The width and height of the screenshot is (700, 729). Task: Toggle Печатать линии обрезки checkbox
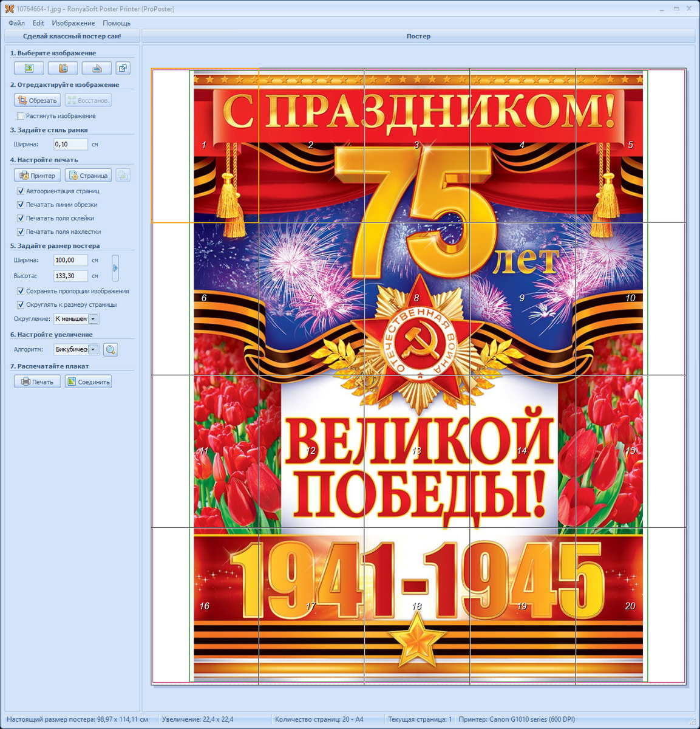[21, 205]
